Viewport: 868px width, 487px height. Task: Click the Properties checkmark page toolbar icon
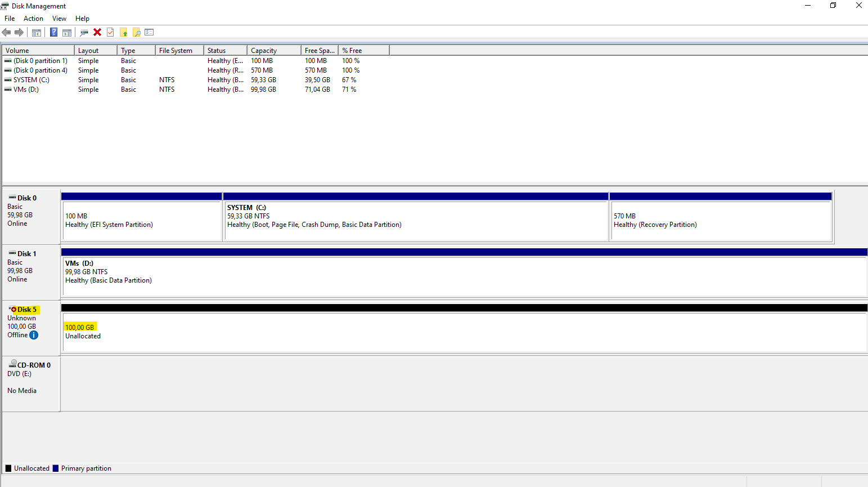[x=110, y=32]
